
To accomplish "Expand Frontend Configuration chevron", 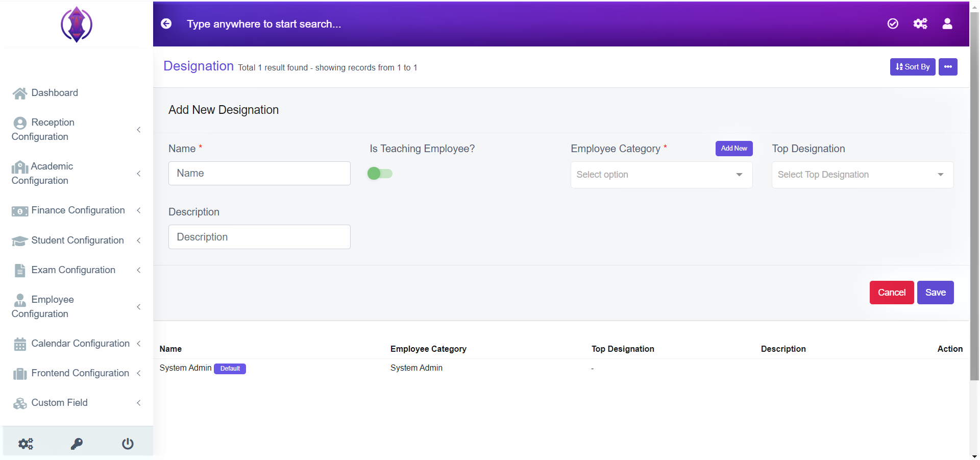I will [139, 373].
